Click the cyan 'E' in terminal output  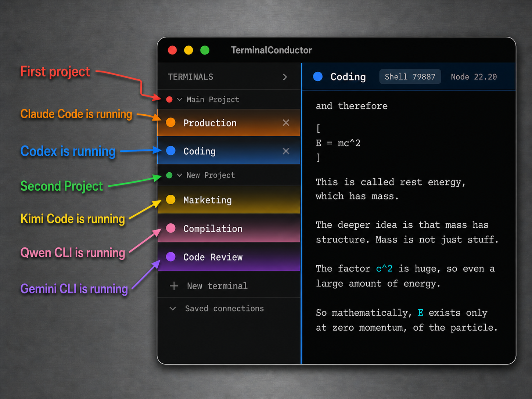point(421,313)
